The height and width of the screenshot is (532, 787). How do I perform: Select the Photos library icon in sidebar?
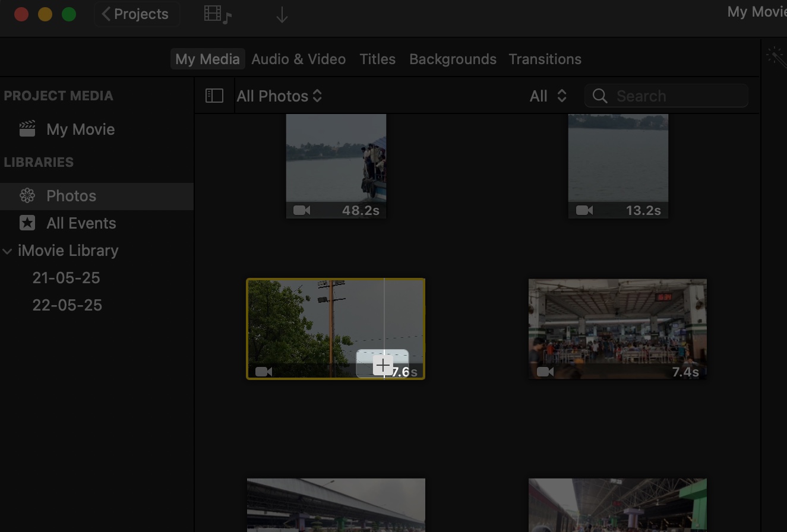click(28, 195)
